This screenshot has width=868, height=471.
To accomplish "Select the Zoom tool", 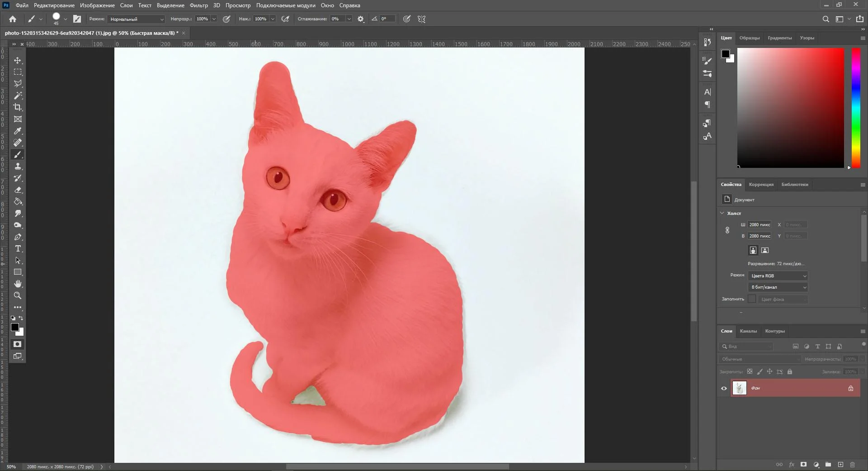I will [18, 295].
